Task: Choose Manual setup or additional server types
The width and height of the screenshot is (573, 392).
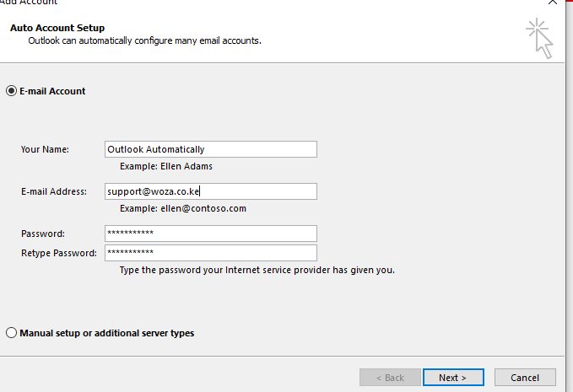Action: (11, 333)
